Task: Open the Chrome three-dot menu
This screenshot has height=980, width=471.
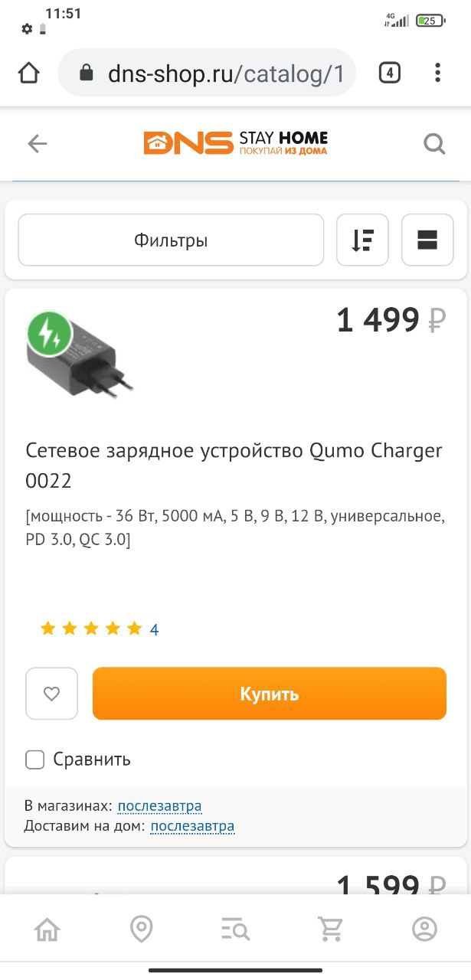Action: [x=437, y=73]
